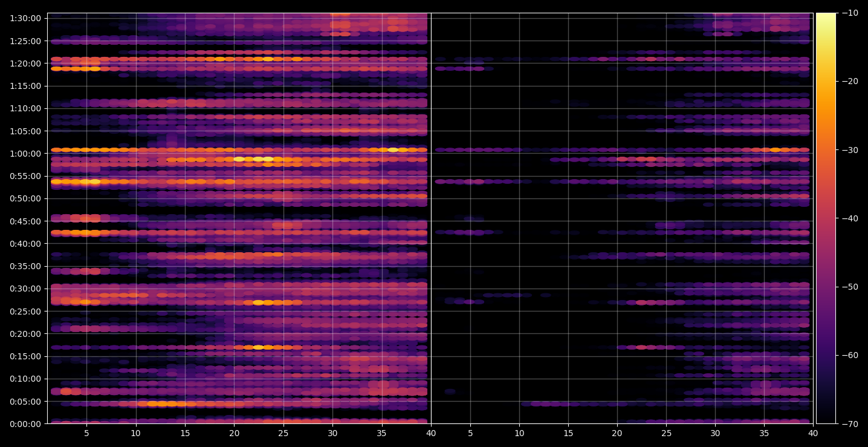Screen dimensions: 868x447
Task: Click the −30 colorbar tick label
Action: 850,150
